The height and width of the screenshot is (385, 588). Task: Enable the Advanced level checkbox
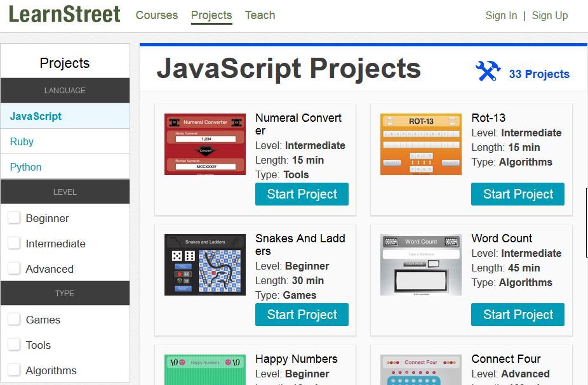(14, 268)
